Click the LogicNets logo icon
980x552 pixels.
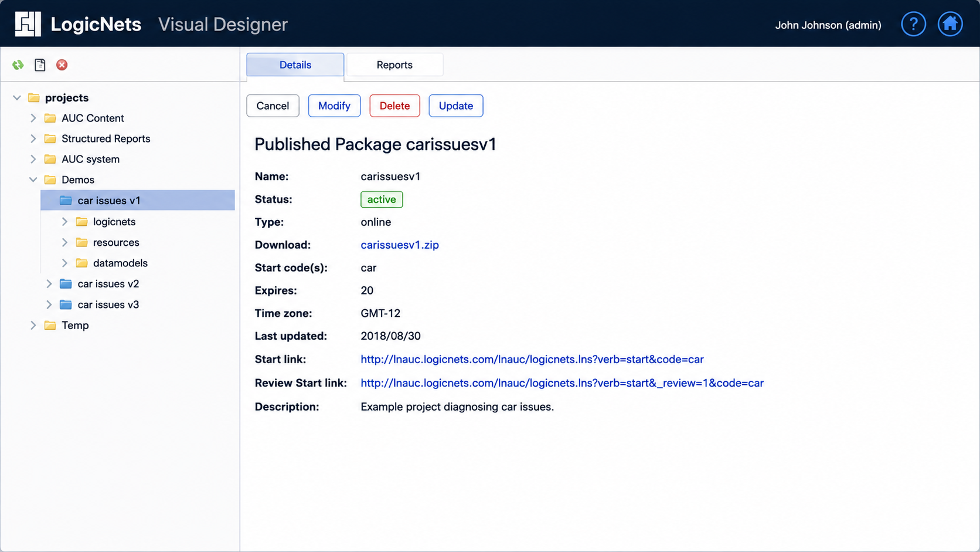coord(28,24)
